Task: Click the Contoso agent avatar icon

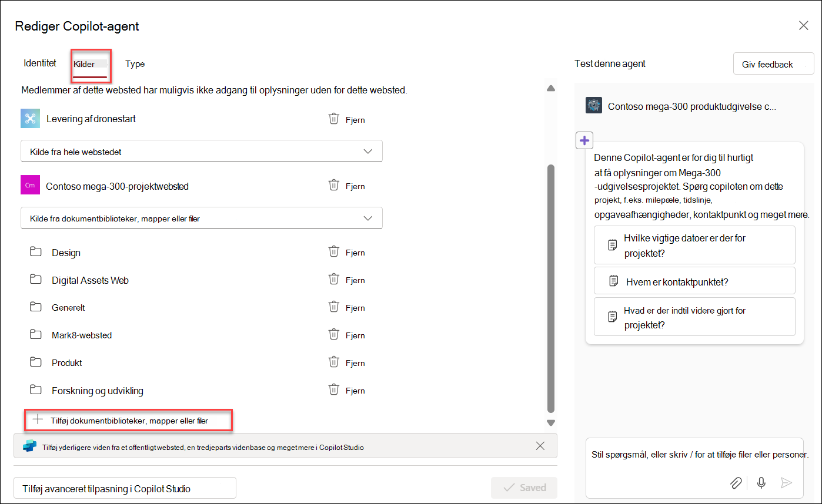Action: click(x=594, y=106)
